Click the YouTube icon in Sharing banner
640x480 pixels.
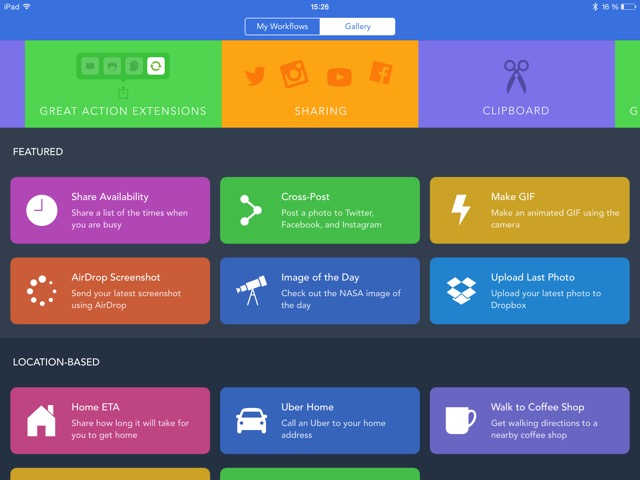coord(339,76)
